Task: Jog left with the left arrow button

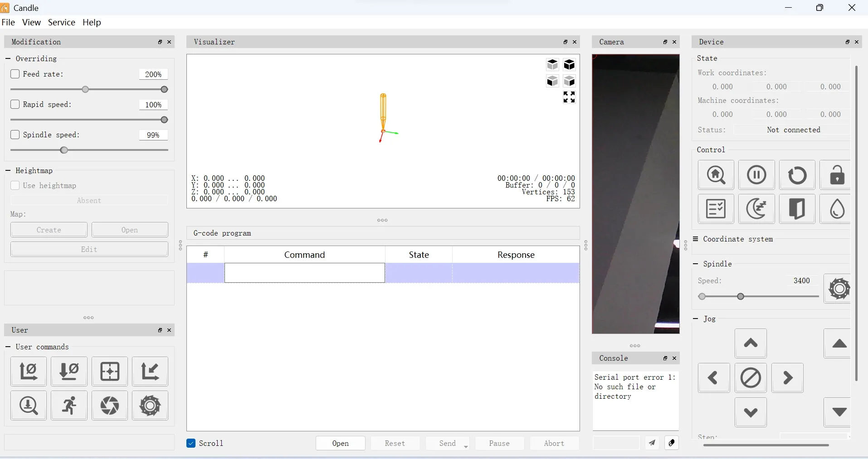Action: 713,378
